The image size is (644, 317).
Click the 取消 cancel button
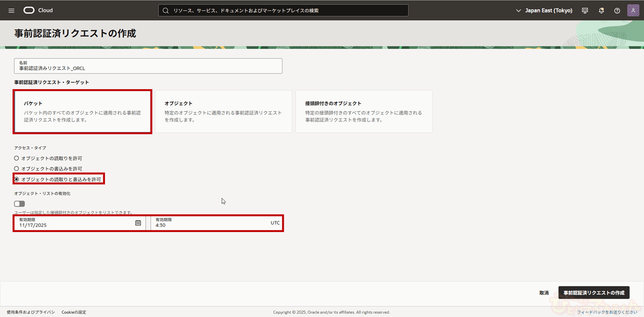[544, 293]
